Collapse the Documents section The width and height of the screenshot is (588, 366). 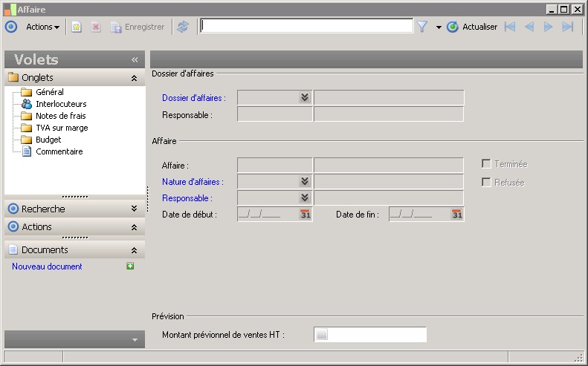(134, 250)
